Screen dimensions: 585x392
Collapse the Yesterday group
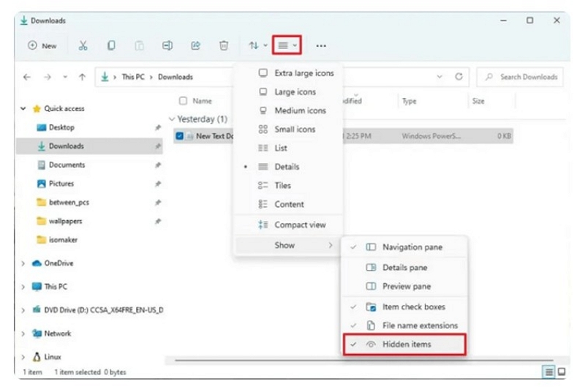click(x=172, y=119)
